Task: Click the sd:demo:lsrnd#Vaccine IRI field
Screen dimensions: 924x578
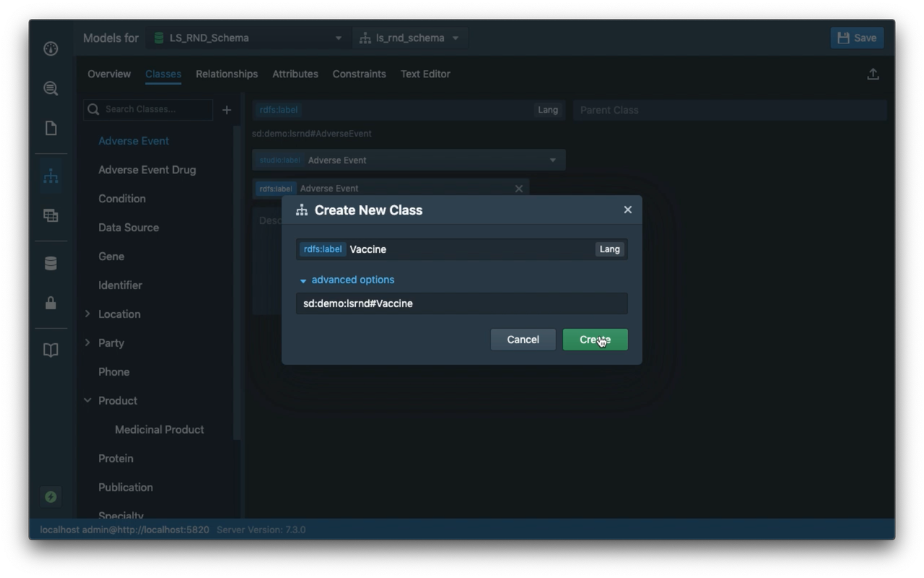Action: pyautogui.click(x=461, y=303)
